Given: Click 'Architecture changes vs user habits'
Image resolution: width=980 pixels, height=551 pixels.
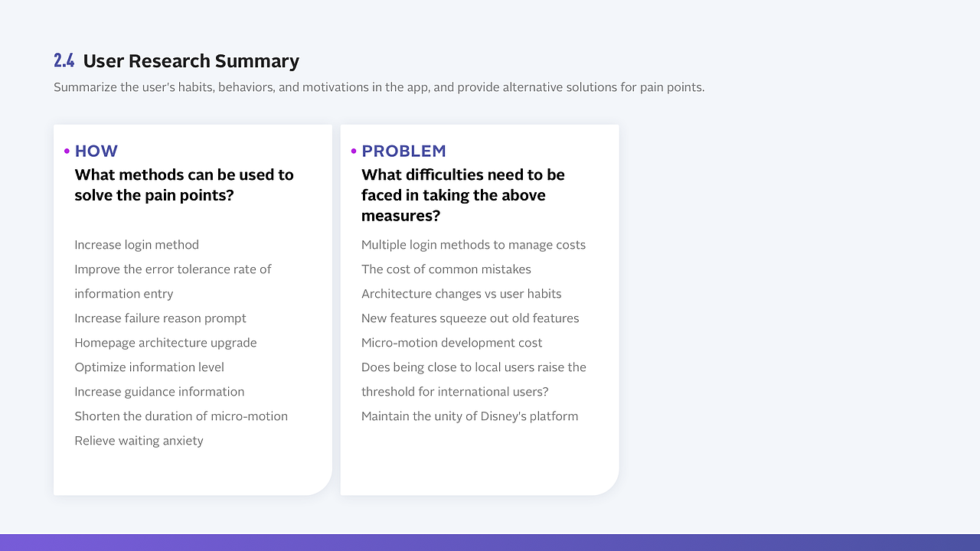Looking at the screenshot, I should pos(461,294).
